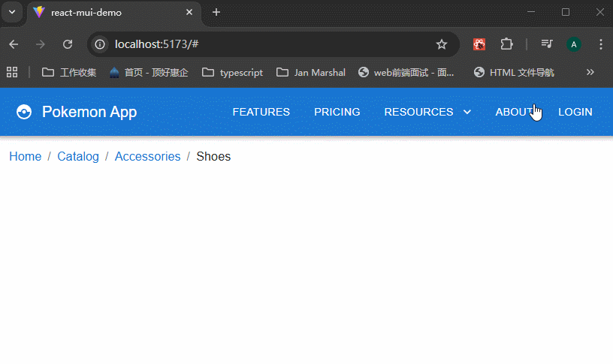Reload the page with refresh icon
The width and height of the screenshot is (613, 364).
pos(68,44)
